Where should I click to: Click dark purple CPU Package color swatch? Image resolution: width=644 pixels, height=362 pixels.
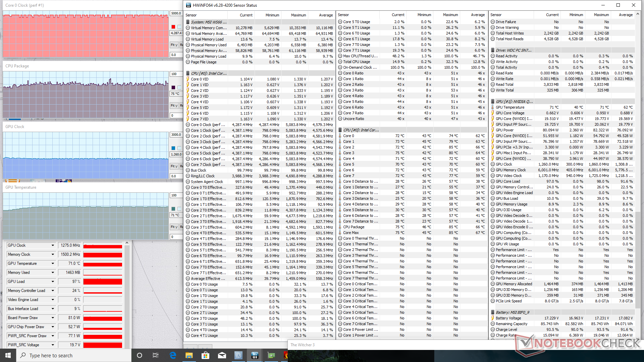[x=173, y=87]
